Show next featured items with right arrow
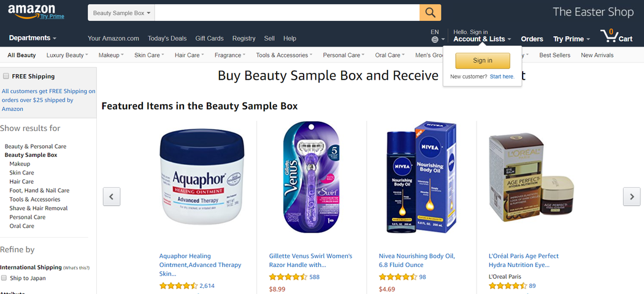The image size is (644, 294). (x=631, y=197)
